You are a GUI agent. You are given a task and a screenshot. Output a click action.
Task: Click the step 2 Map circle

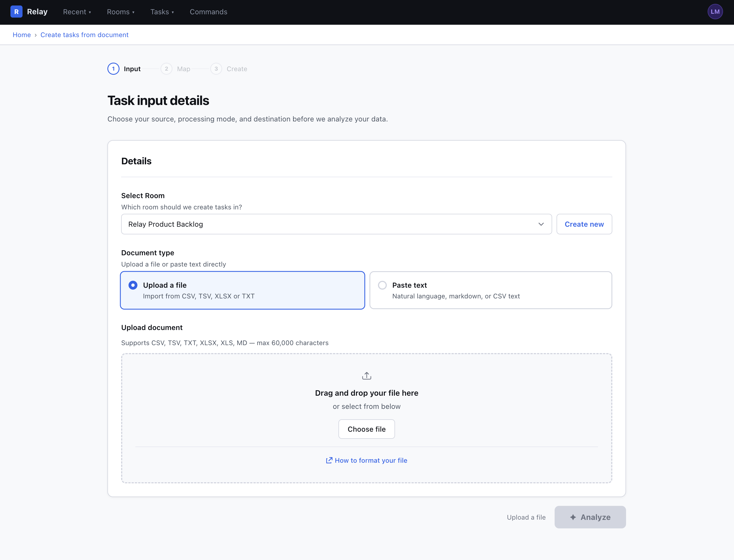(x=166, y=69)
